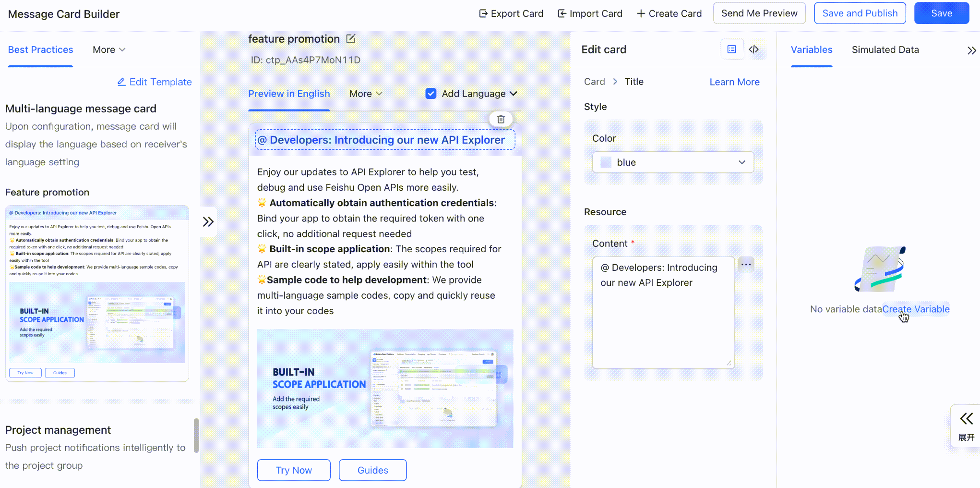Image resolution: width=980 pixels, height=488 pixels.
Task: Expand the Add Language chevron
Action: pos(514,94)
